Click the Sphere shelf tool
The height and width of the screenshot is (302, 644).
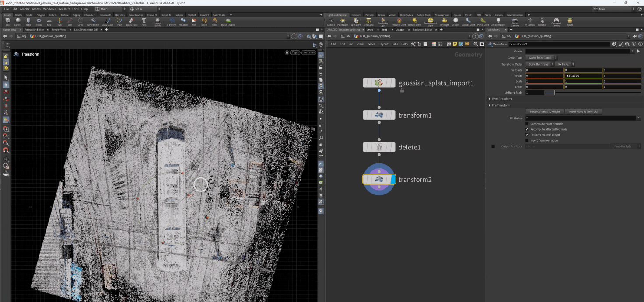(18, 21)
